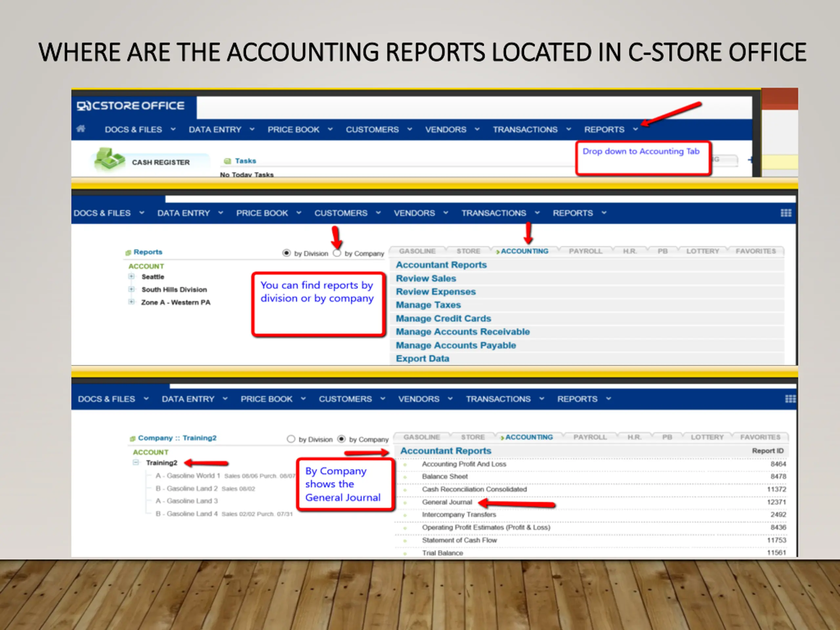Open the Manage Taxes link
Viewport: 840px width, 630px height.
click(x=428, y=305)
